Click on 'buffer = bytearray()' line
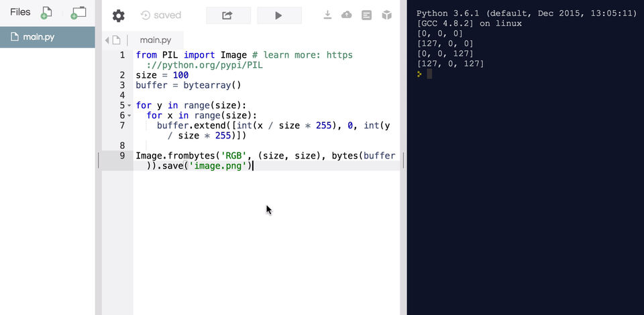The height and width of the screenshot is (315, 644). coord(188,85)
